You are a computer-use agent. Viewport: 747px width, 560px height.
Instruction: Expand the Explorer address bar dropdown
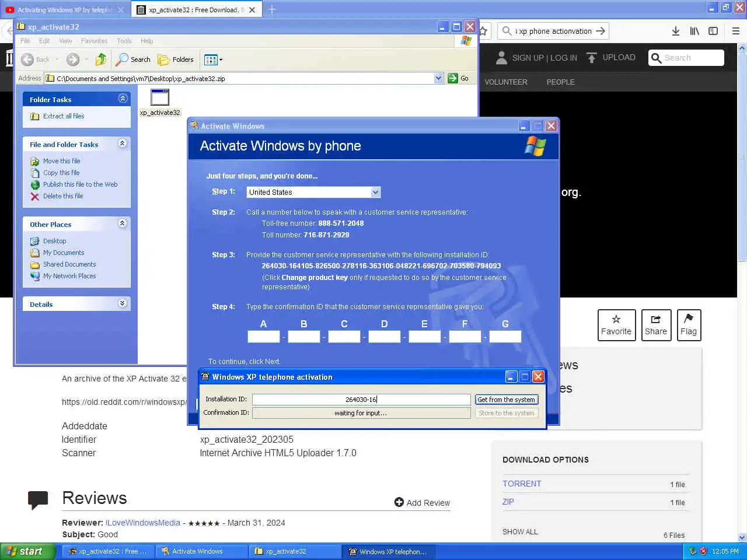439,78
